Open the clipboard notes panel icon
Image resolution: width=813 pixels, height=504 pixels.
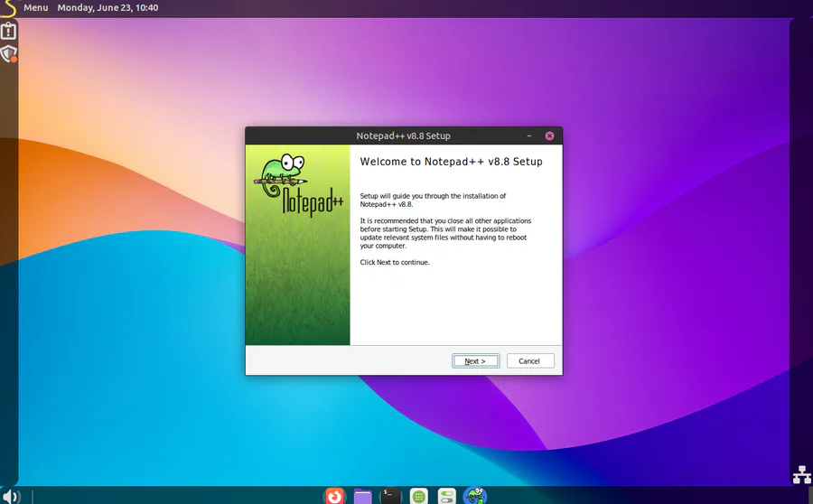(8, 31)
